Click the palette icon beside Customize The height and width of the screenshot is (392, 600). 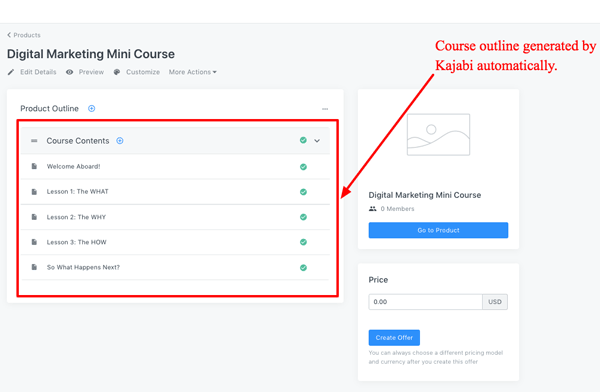(x=117, y=72)
